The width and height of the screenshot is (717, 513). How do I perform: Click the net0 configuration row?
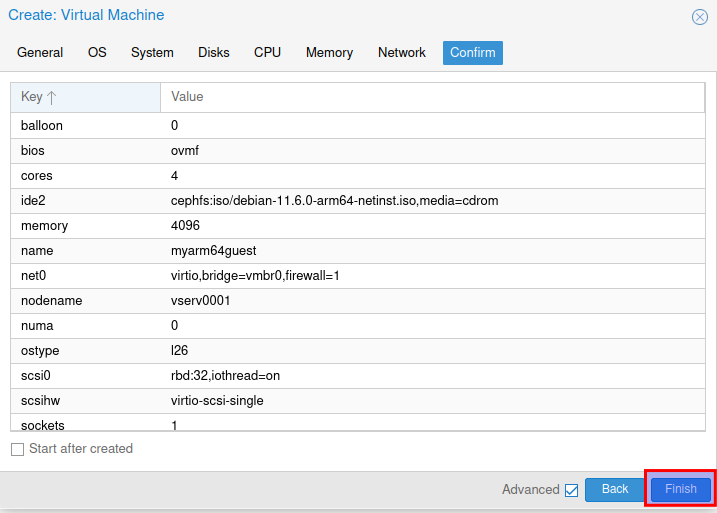(x=358, y=276)
